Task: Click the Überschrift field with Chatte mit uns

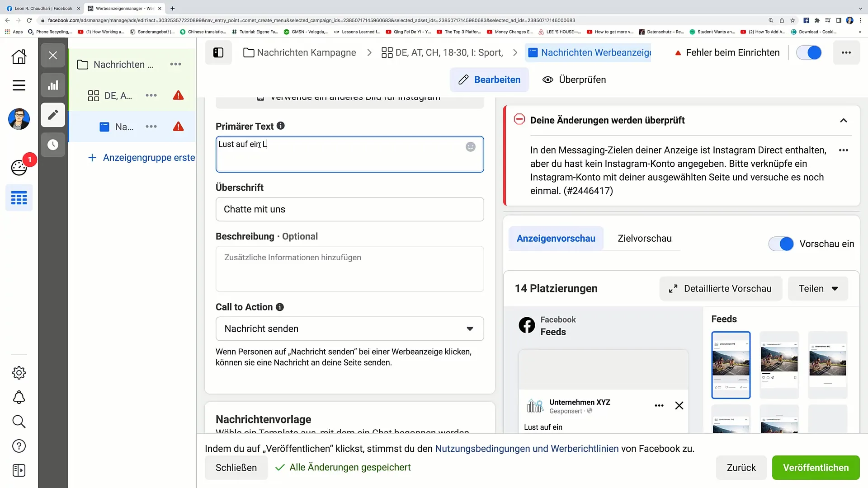Action: click(349, 209)
